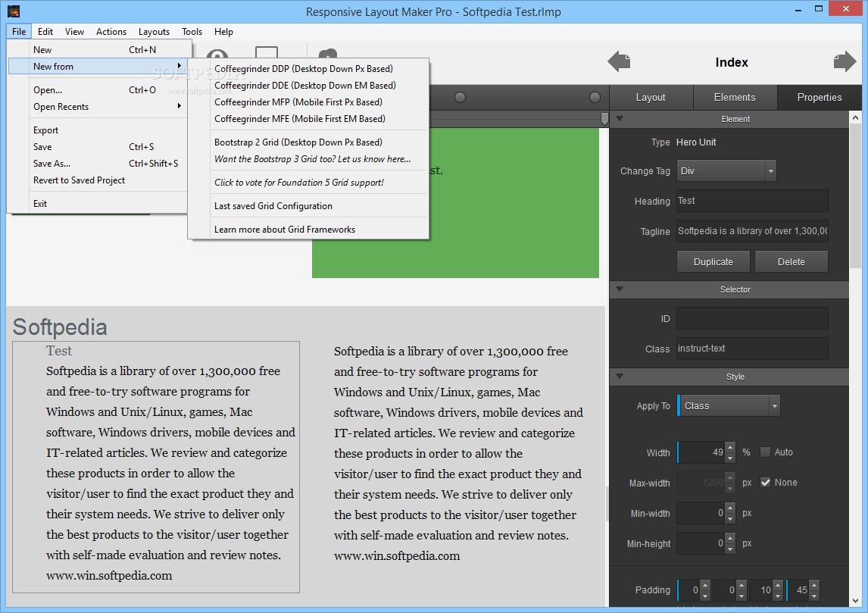Decrease the Width value with down arrow
This screenshot has height=613, width=868.
pos(730,458)
